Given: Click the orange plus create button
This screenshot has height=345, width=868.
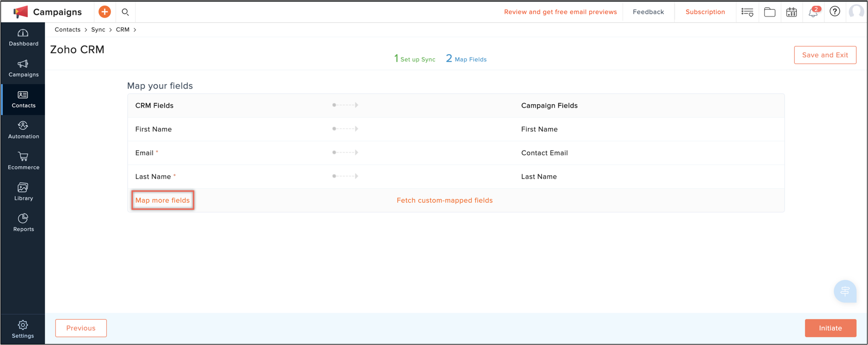Looking at the screenshot, I should tap(105, 12).
